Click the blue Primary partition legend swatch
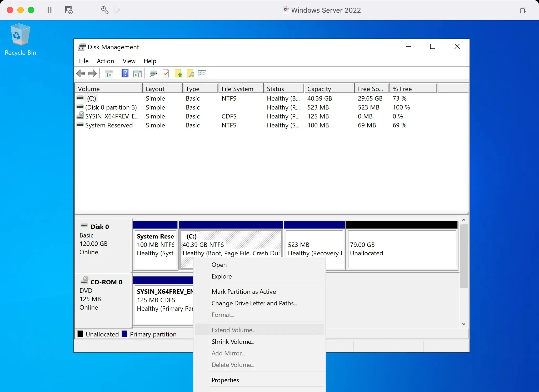This screenshot has width=539, height=392. [125, 334]
